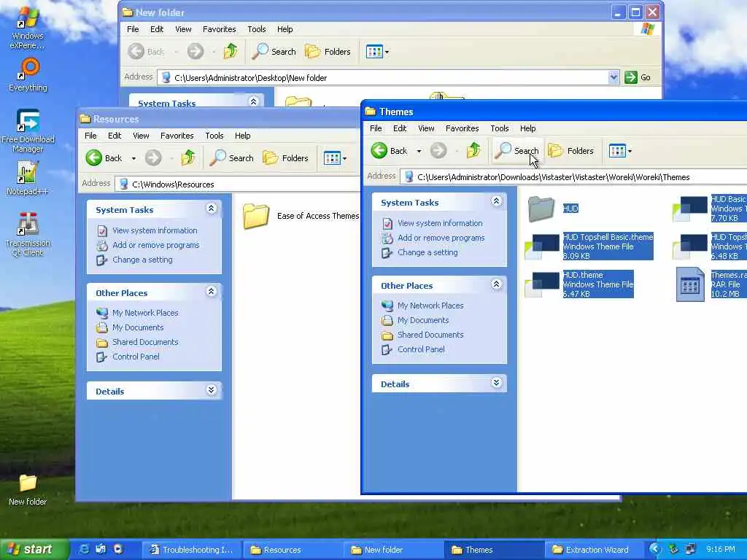747x560 pixels.
Task: Click address bar in Themes window
Action: (x=573, y=177)
